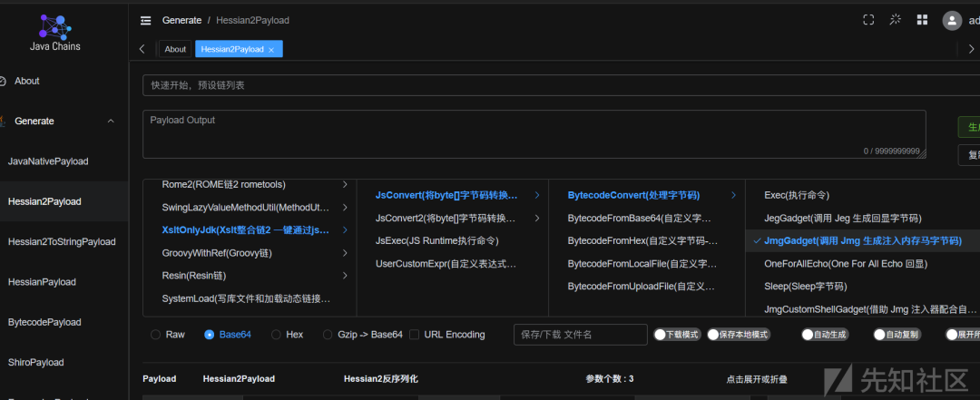Screen dimensions: 980x400
Task: Close the Hessian2Payload tab
Action: [271, 49]
